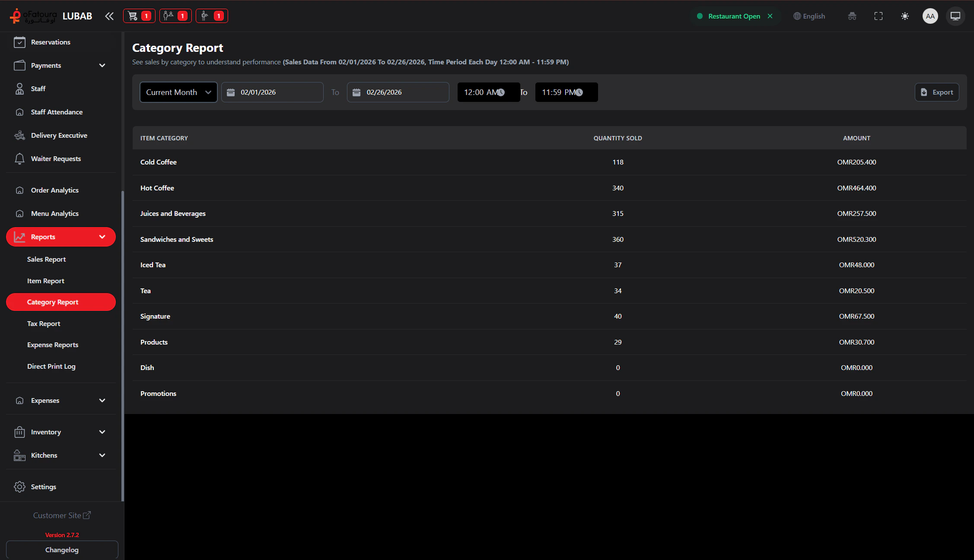Click the waiter request icon in header
This screenshot has width=974, height=560.
pos(211,16)
